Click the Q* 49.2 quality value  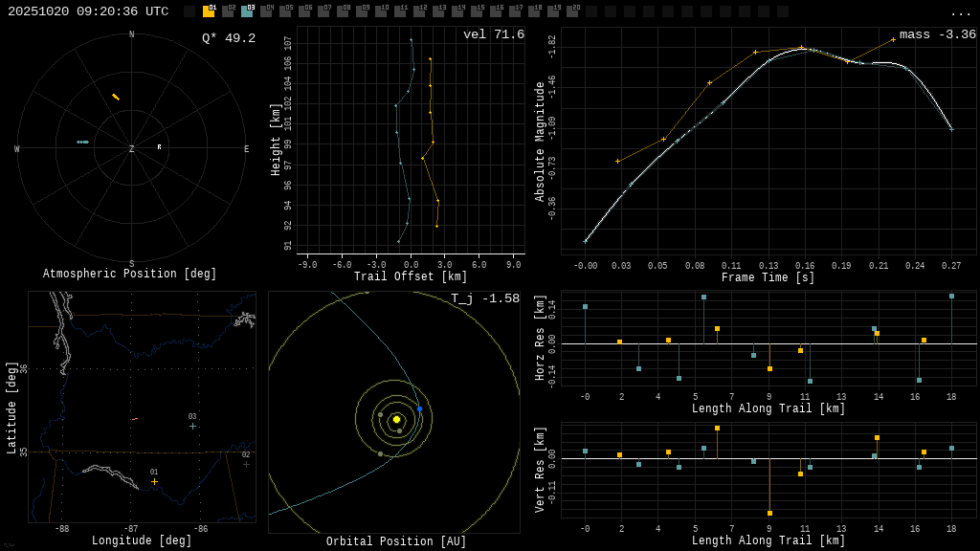tap(229, 38)
